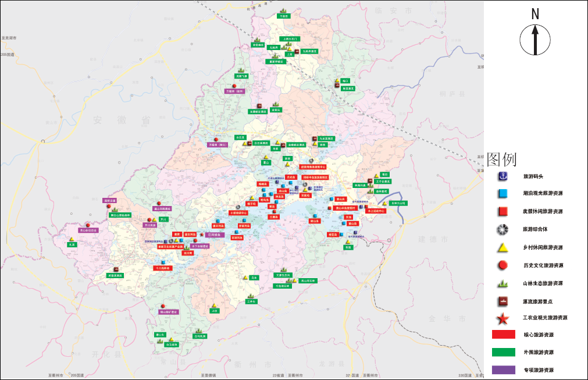Click the green 山林生态旅游资源 legend icon
Screen dimensions: 588x380
tap(503, 283)
